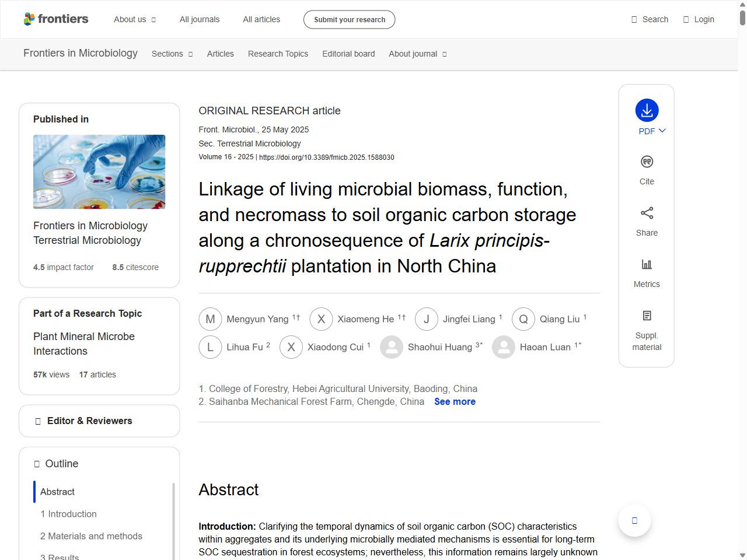Jump to Abstract in outline
The width and height of the screenshot is (747, 560).
(x=57, y=492)
